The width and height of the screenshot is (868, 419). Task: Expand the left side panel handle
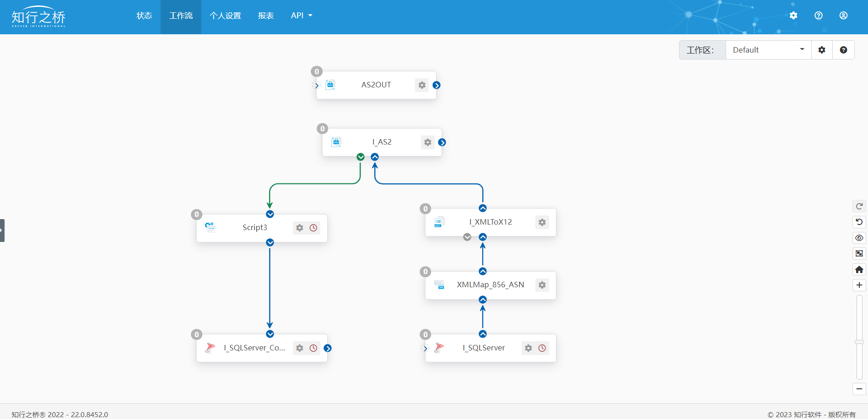(2, 231)
